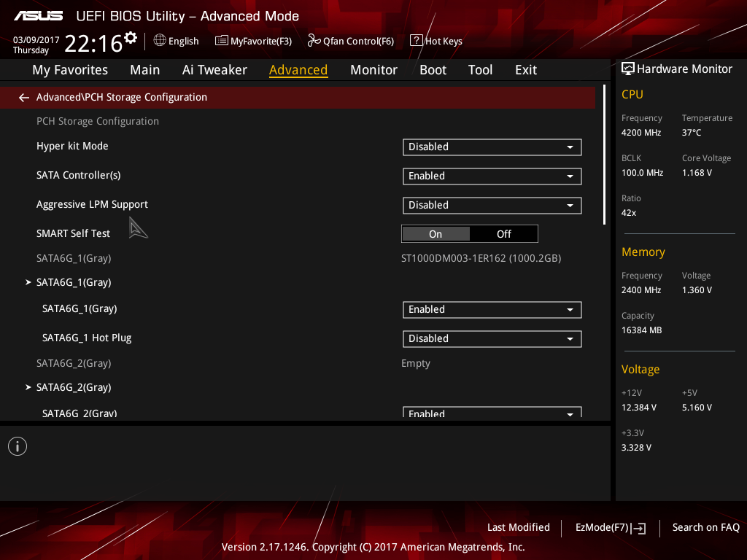747x560 pixels.
Task: Open the SATA6G_1 Hot Plug dropdown
Action: (492, 338)
